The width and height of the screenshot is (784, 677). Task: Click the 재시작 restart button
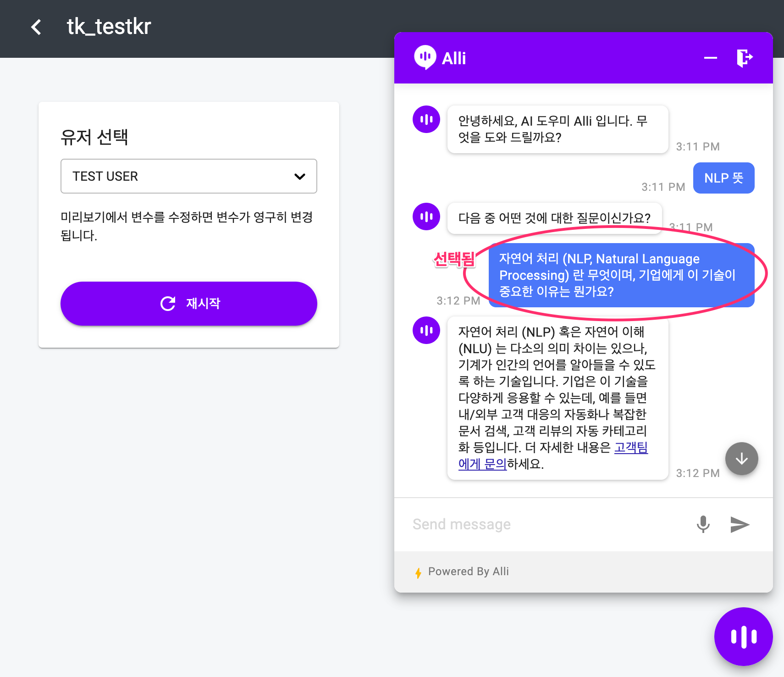click(x=189, y=303)
